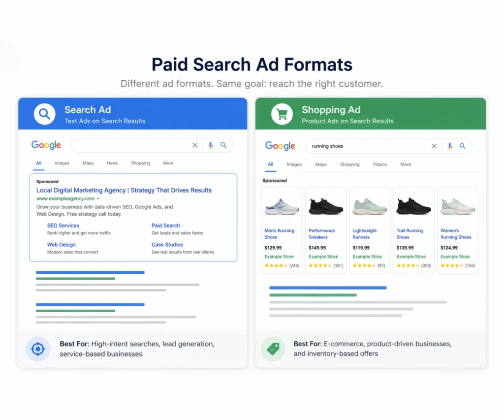Click the X in the empty Search Ad search box
Image resolution: width=504 pixels, height=420 pixels.
point(194,145)
